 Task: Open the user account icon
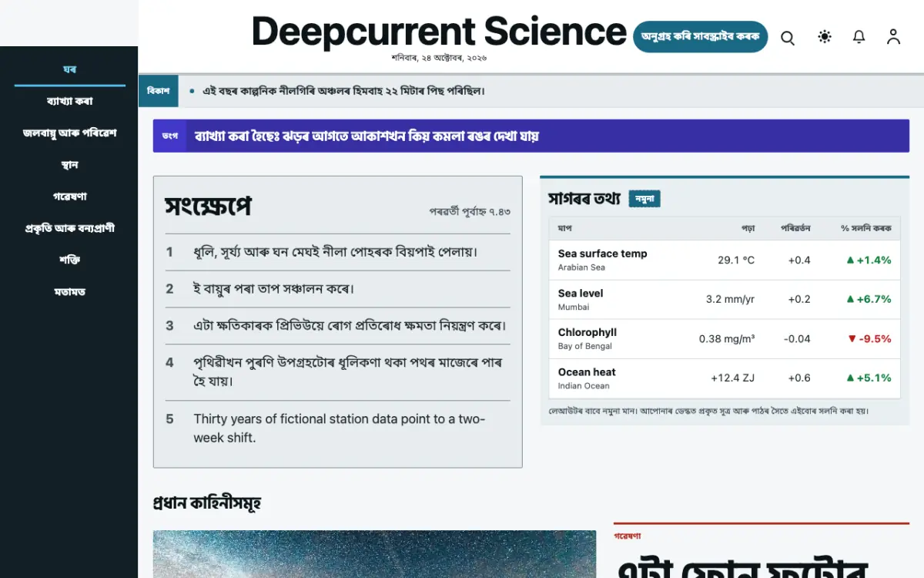pos(893,37)
